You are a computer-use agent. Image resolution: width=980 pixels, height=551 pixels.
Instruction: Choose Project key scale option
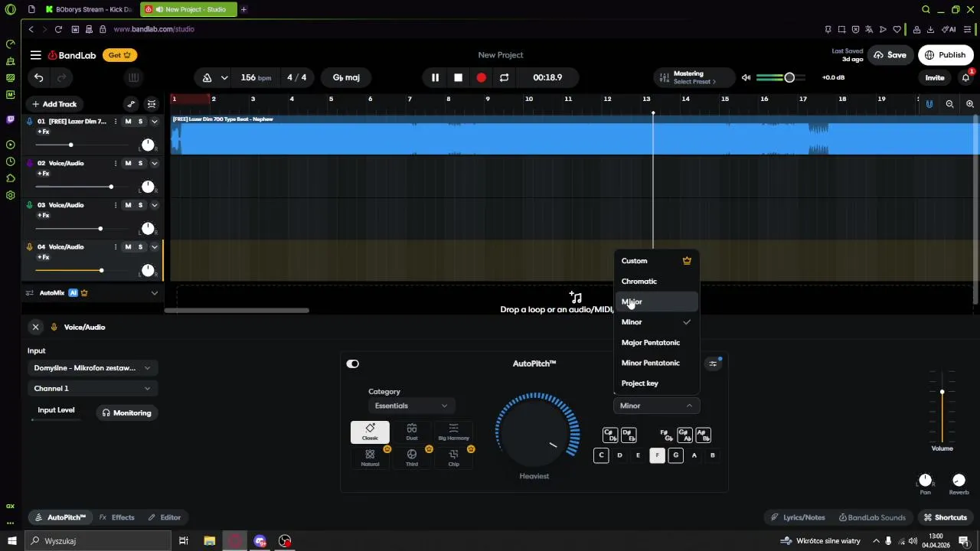[656, 383]
